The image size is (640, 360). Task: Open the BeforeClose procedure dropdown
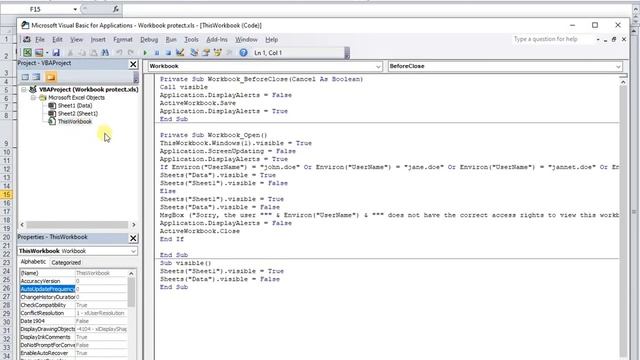coord(618,66)
